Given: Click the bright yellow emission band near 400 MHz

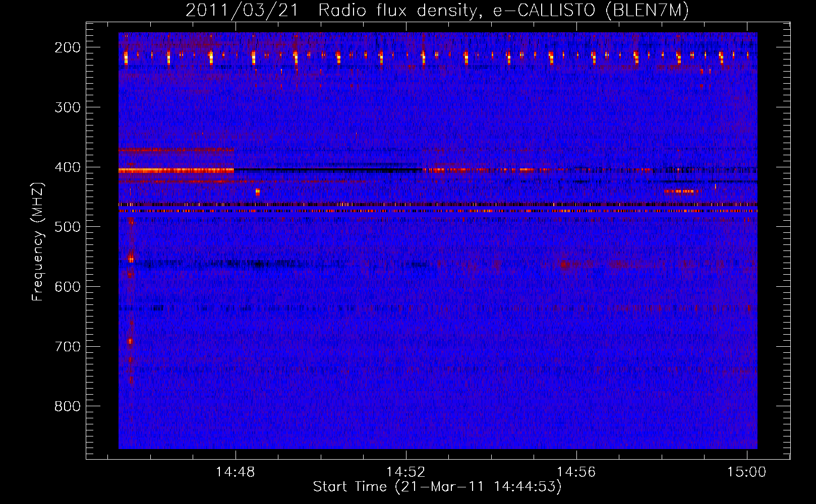Looking at the screenshot, I should coord(176,171).
